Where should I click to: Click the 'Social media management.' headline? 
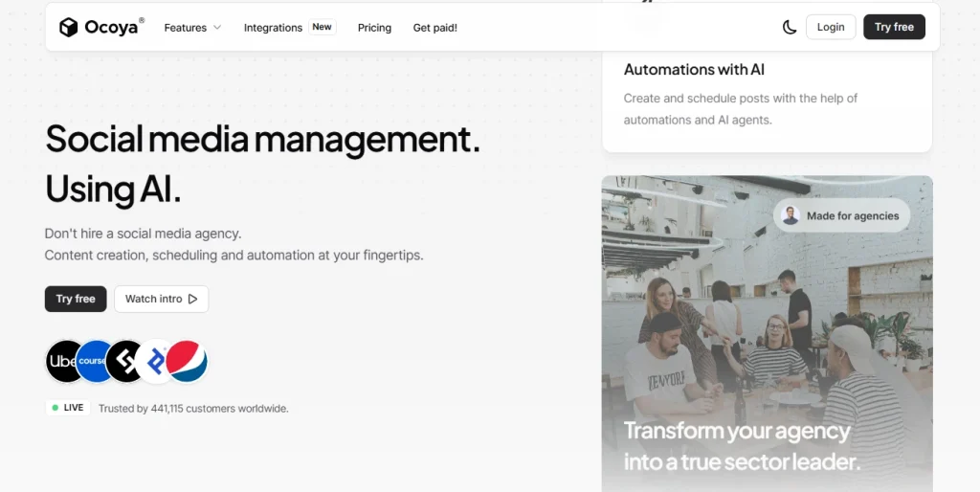(262, 138)
